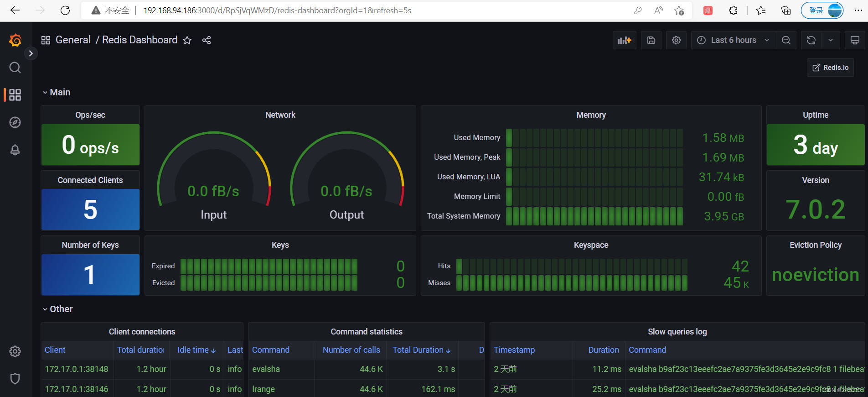The image size is (868, 397).
Task: Share the Redis Dashboard
Action: (207, 40)
